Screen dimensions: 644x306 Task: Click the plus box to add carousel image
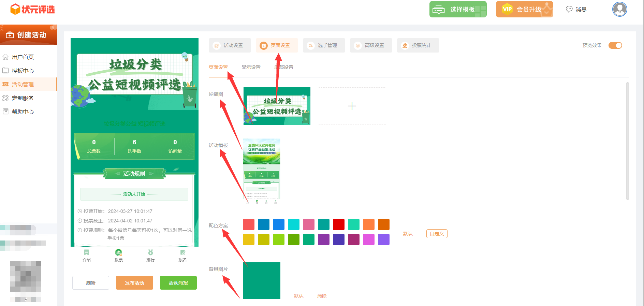pyautogui.click(x=352, y=106)
